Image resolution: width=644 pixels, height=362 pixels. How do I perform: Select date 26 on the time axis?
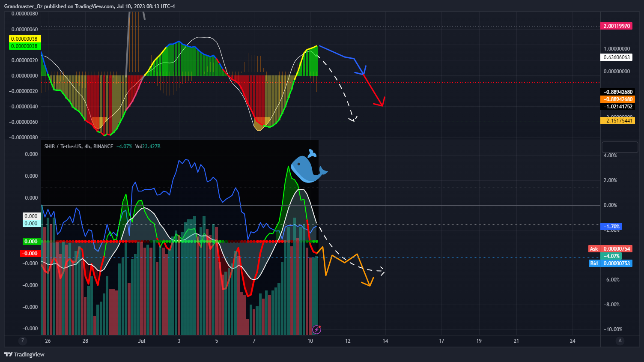(48, 341)
